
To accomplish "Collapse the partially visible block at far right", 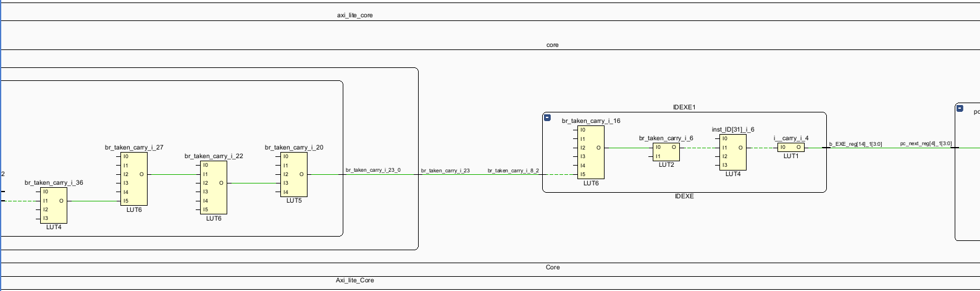I will pos(960,108).
